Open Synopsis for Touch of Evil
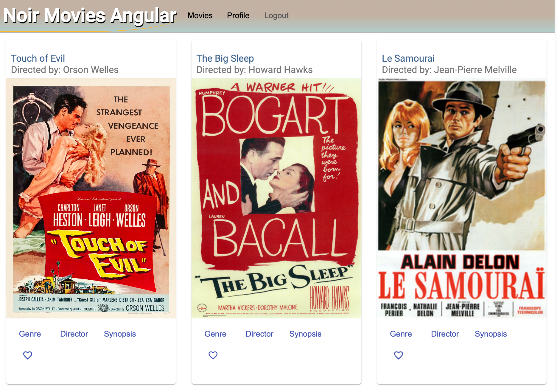The width and height of the screenshot is (557, 392). [120, 334]
